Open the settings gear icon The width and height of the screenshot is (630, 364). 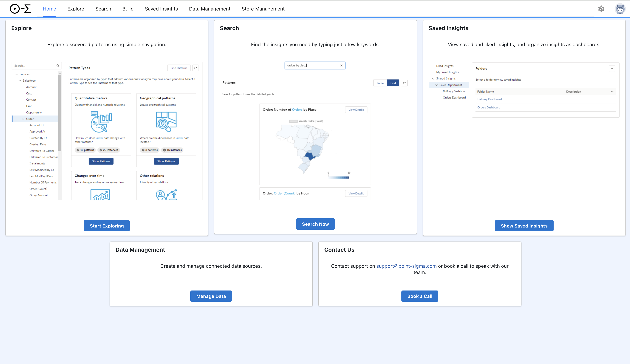click(x=601, y=9)
